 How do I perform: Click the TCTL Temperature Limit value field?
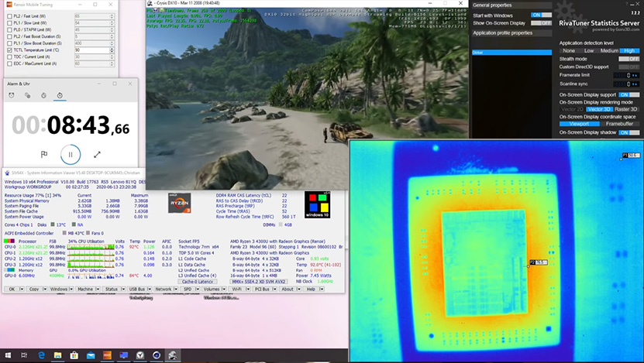(92, 50)
